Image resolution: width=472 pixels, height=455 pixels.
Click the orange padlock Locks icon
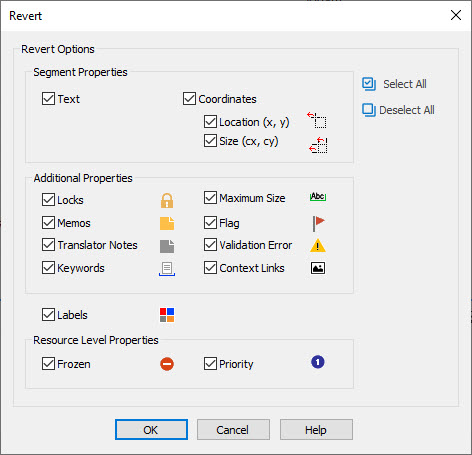[167, 200]
